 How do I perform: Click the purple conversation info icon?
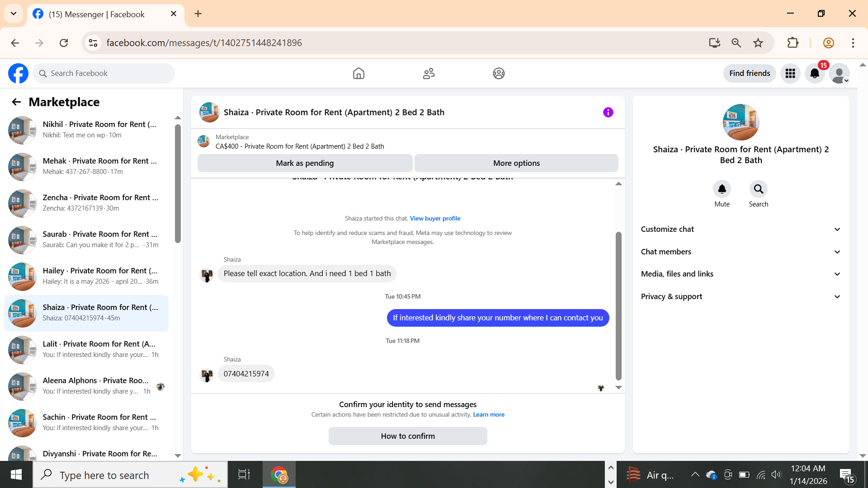coord(608,112)
